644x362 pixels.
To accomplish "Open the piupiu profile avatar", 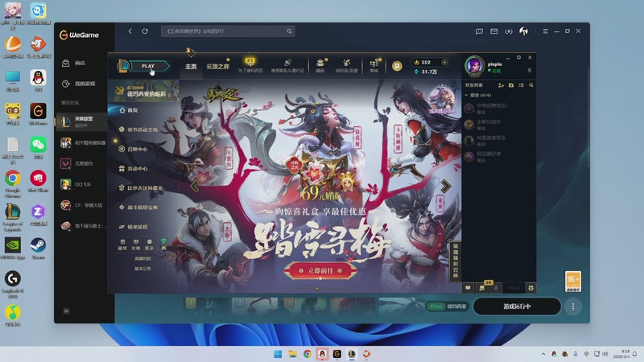I will tap(474, 66).
